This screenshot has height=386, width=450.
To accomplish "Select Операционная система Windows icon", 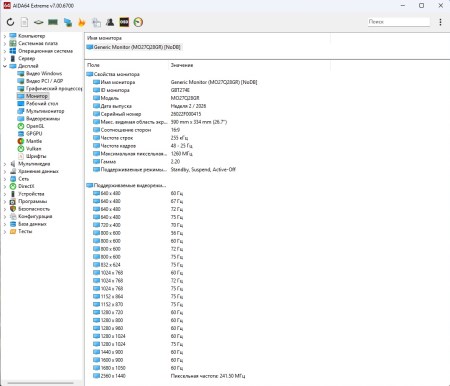I will pos(13,51).
